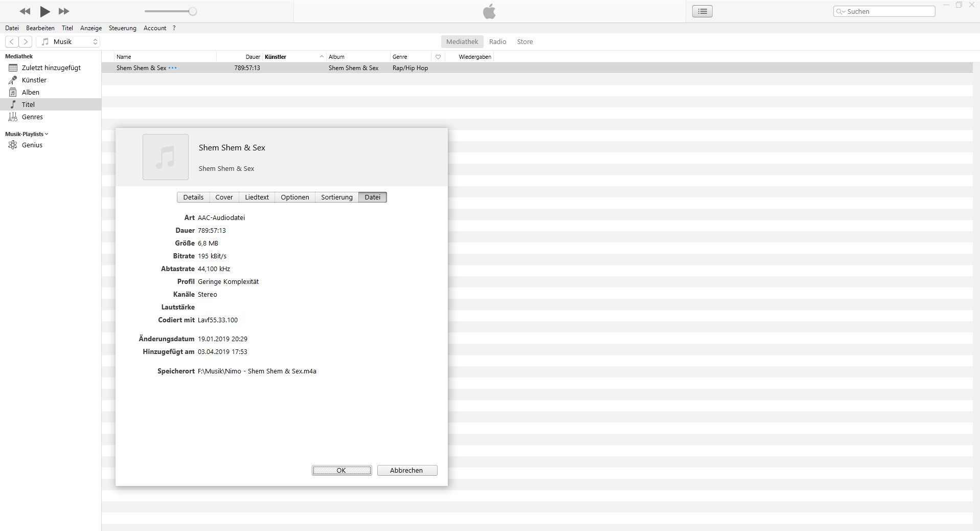This screenshot has height=531, width=980.
Task: Cancel the dialog with Abbrechen
Action: point(407,470)
